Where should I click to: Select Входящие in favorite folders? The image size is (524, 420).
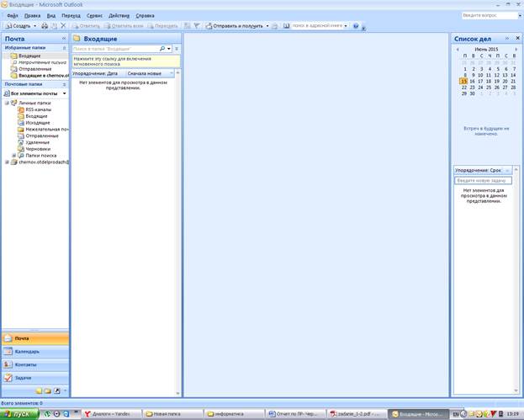coord(29,56)
